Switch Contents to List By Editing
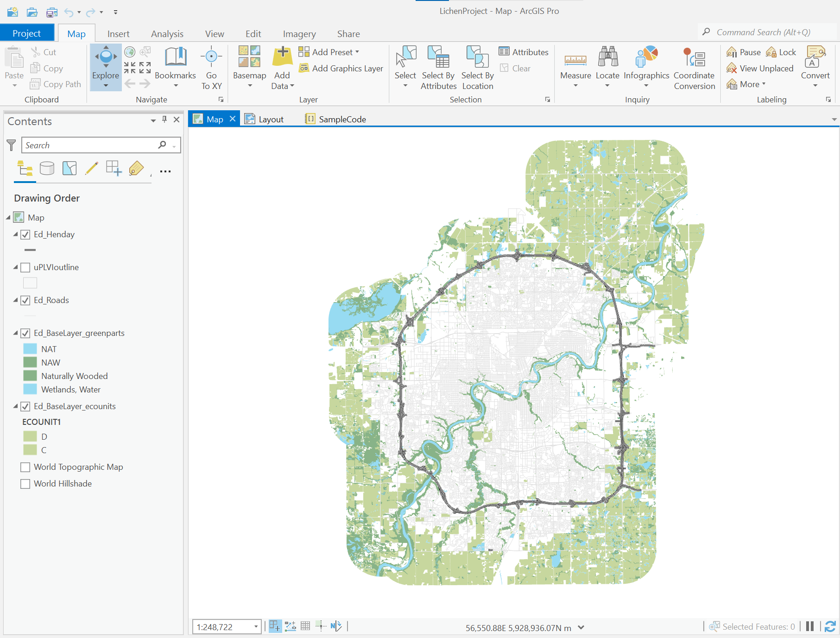840x638 pixels. click(92, 168)
